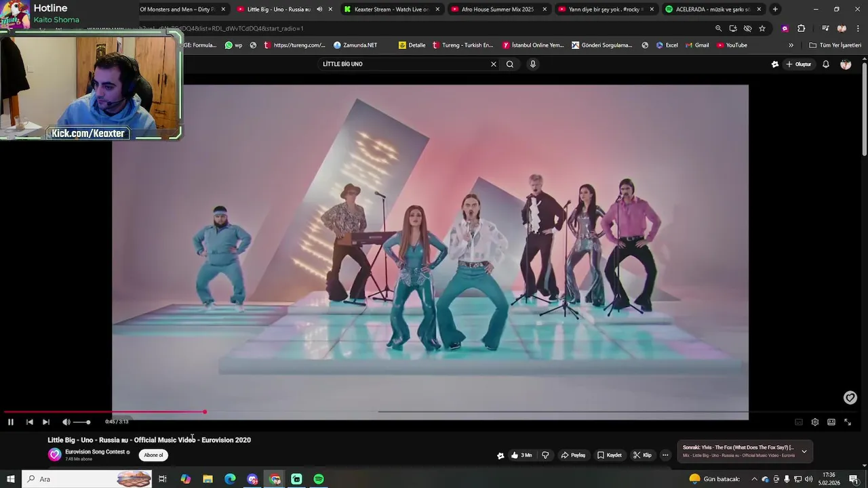The image size is (868, 488).
Task: Open Tüm Yer İşaretleri folder
Action: coord(835,45)
